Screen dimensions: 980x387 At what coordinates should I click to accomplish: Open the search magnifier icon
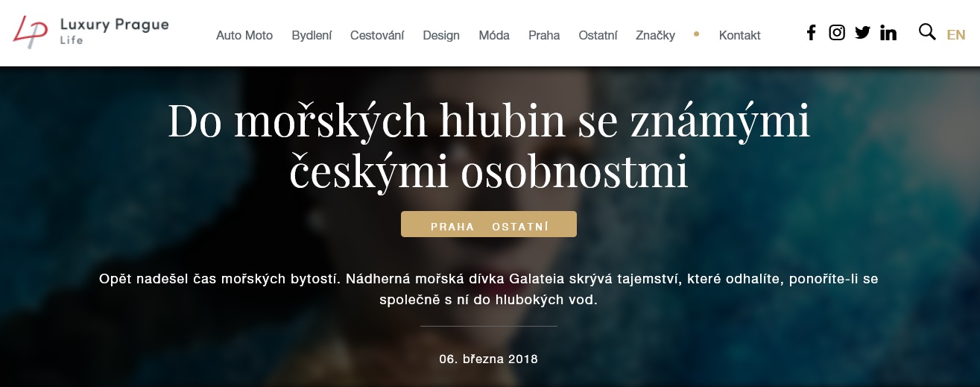click(x=927, y=32)
